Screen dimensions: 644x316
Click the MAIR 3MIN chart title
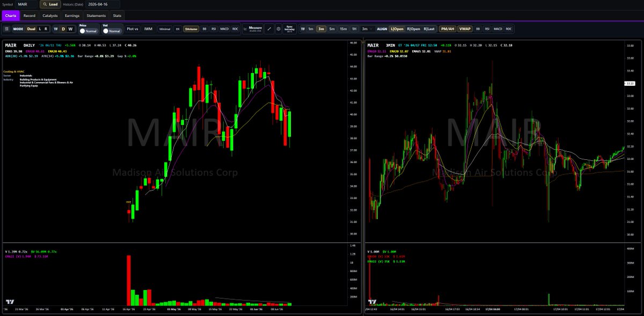click(x=381, y=45)
